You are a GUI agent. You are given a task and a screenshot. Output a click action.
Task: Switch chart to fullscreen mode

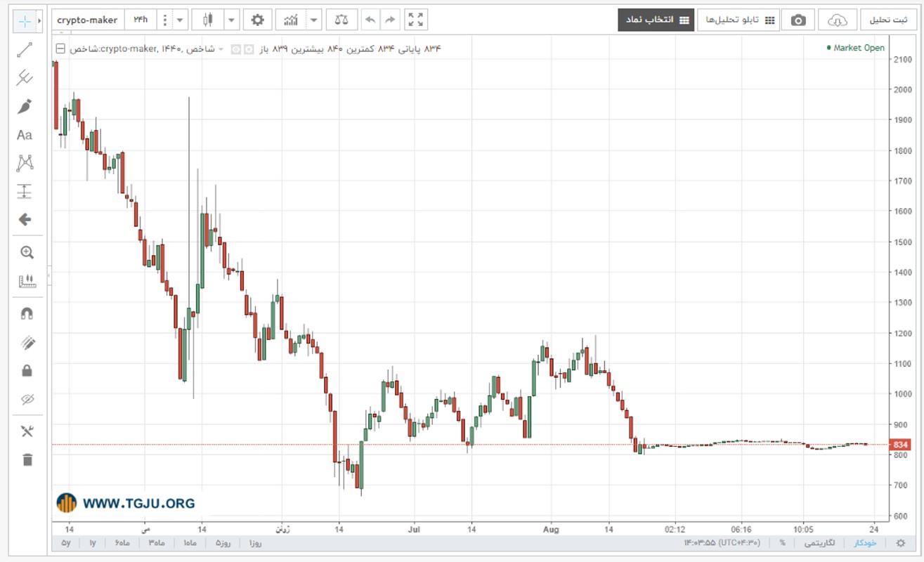[416, 20]
